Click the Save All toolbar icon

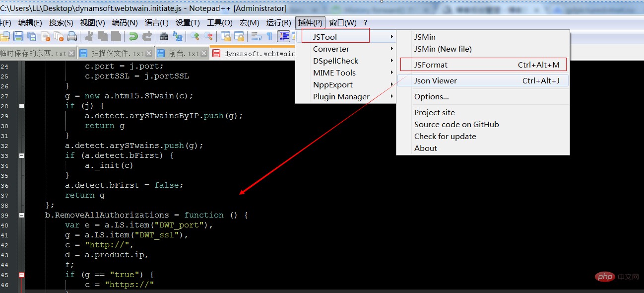32,36
